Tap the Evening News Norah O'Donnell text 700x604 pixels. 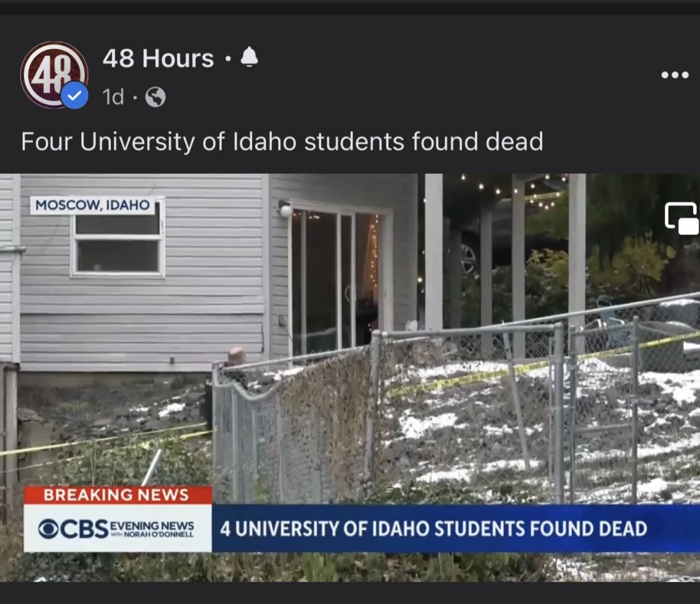click(152, 529)
